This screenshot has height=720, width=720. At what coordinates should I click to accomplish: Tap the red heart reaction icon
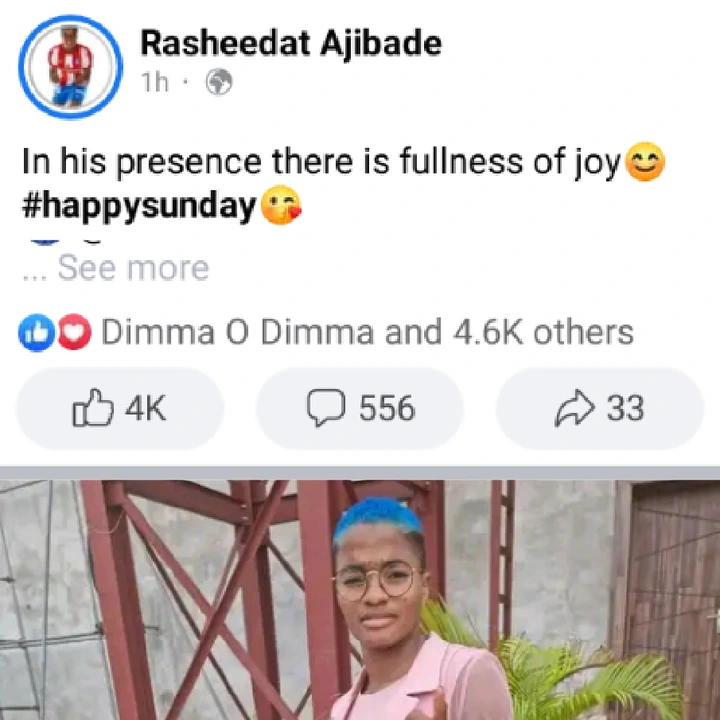(74, 332)
